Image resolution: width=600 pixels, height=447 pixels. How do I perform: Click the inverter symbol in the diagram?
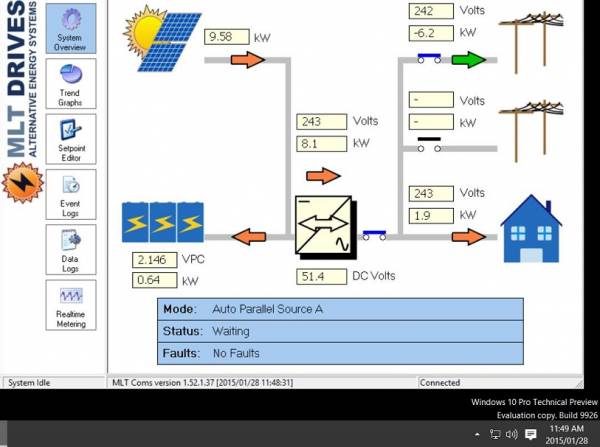point(326,227)
